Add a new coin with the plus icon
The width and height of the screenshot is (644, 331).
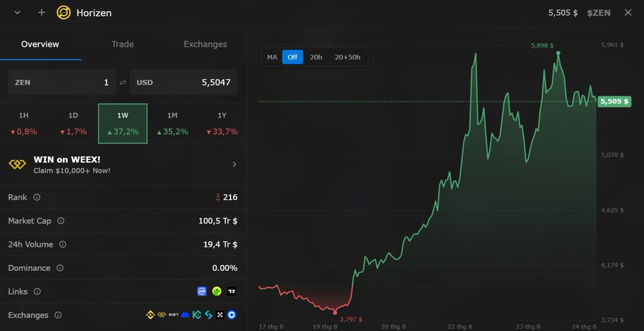42,13
